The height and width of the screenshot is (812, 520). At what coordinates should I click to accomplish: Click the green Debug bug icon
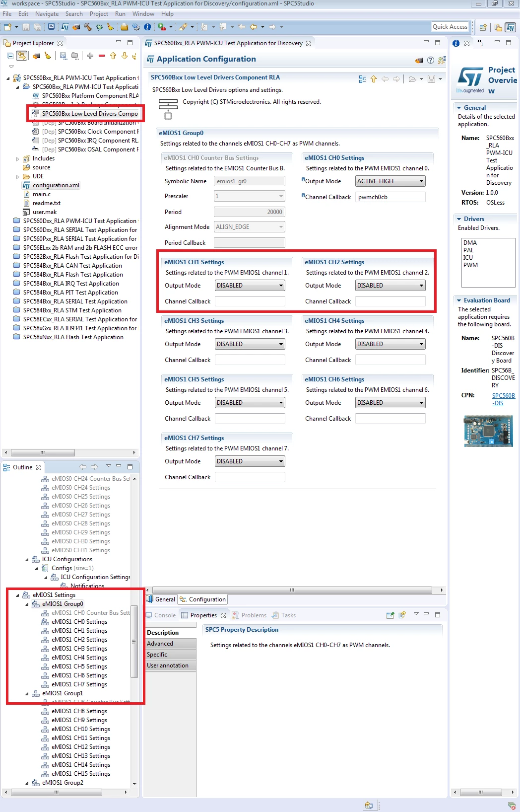point(99,27)
